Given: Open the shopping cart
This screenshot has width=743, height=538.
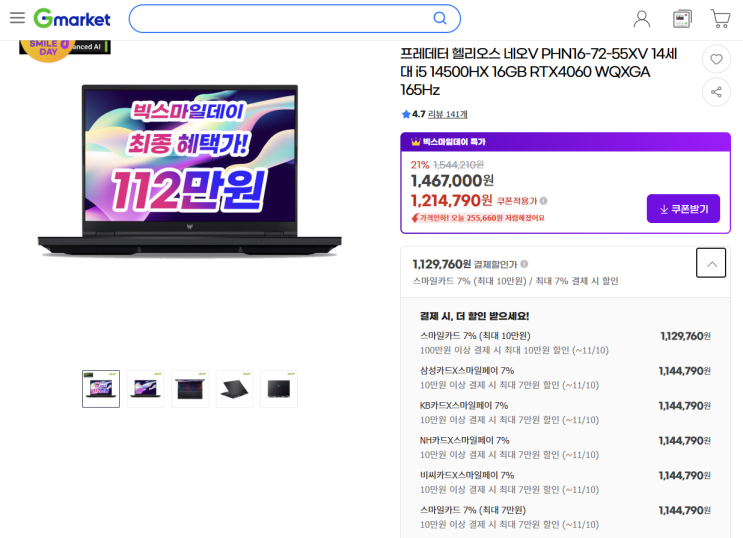Looking at the screenshot, I should pos(721,19).
